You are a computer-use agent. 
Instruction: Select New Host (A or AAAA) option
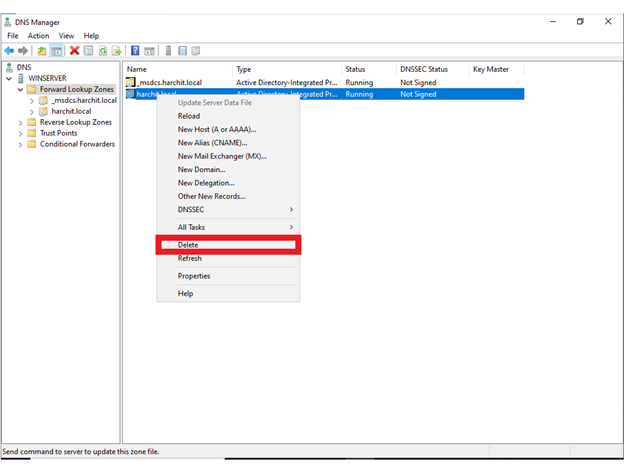click(217, 129)
